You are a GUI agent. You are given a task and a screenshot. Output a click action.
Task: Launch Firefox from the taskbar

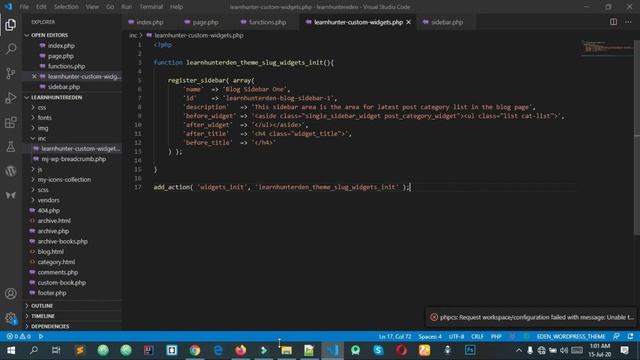tap(241, 350)
